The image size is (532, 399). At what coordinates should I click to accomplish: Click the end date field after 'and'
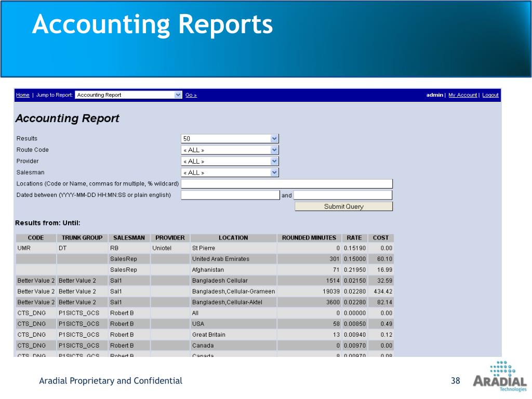pyautogui.click(x=343, y=195)
